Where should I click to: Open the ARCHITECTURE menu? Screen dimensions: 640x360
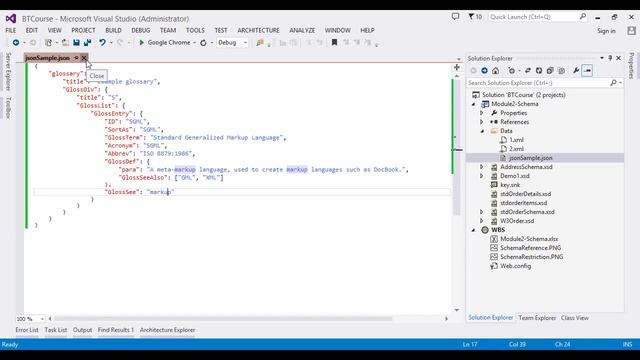pyautogui.click(x=258, y=30)
